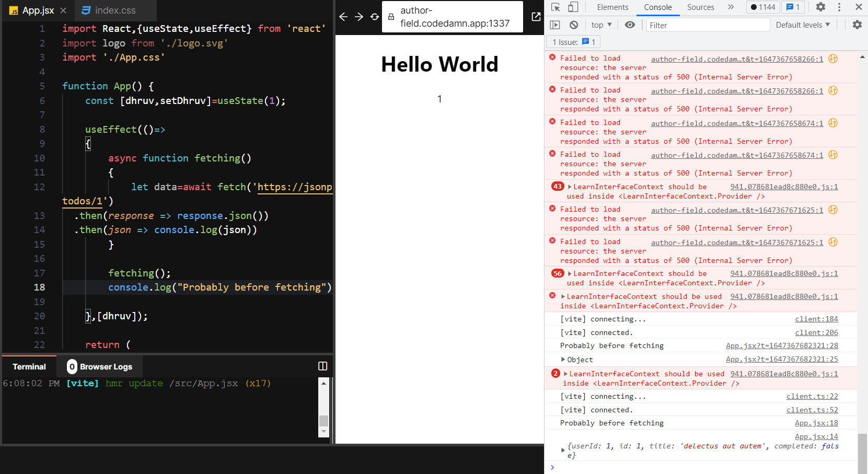Expand the 2-count LearnInterfaceContext error
The height and width of the screenshot is (474, 868).
point(565,374)
